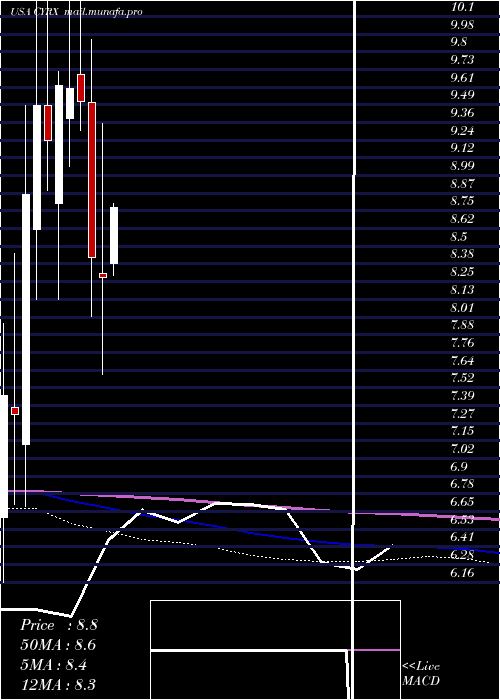Click the small red candlestick near 7.27
Image resolution: width=500 pixels, height=700 pixels.
tap(15, 411)
